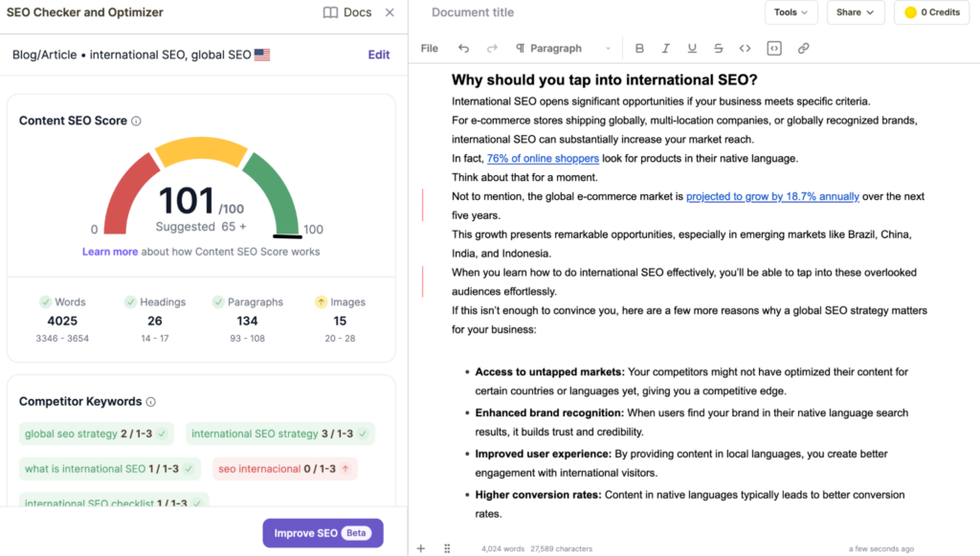Viewport: 980px width, 556px height.
Task: Select the 'global seo strategy' keyword chip
Action: [97, 434]
